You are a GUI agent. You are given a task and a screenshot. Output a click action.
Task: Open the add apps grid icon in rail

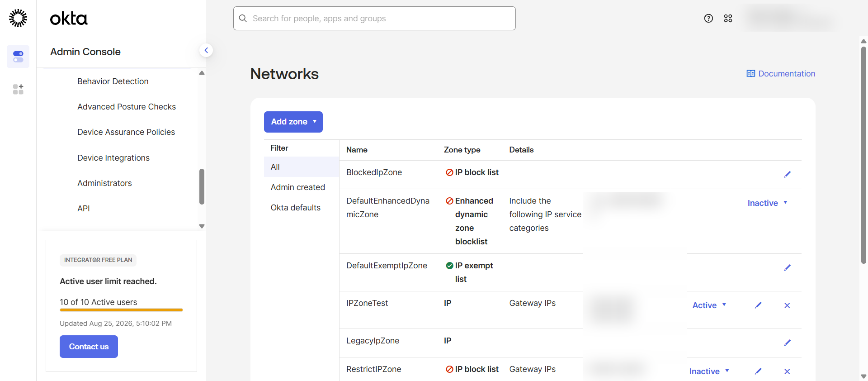(18, 89)
